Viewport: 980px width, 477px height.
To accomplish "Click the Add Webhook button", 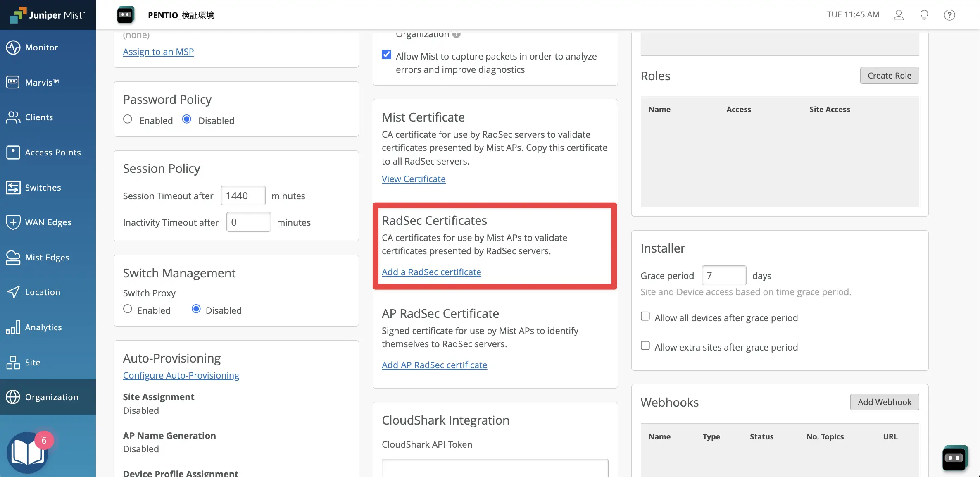I will (x=885, y=402).
